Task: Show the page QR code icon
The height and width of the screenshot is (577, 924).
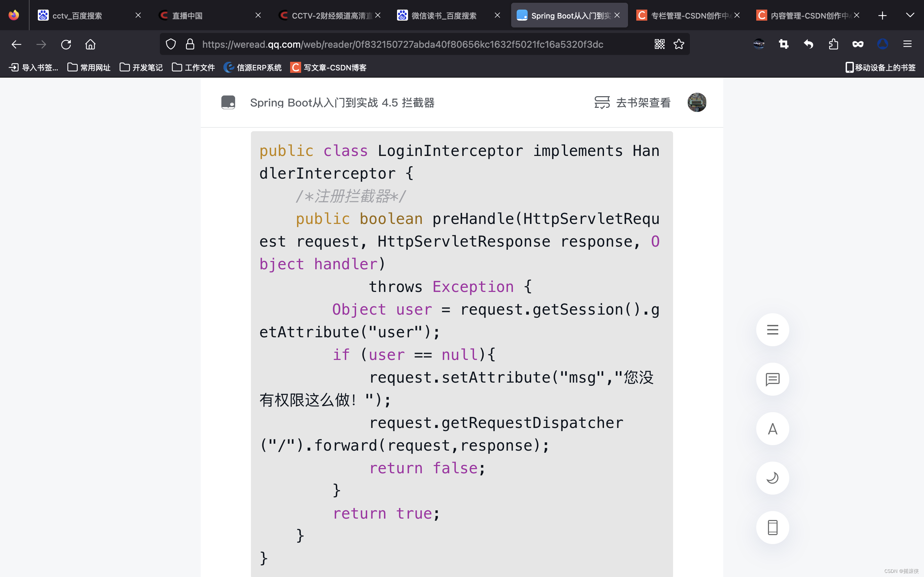Action: [x=659, y=44]
